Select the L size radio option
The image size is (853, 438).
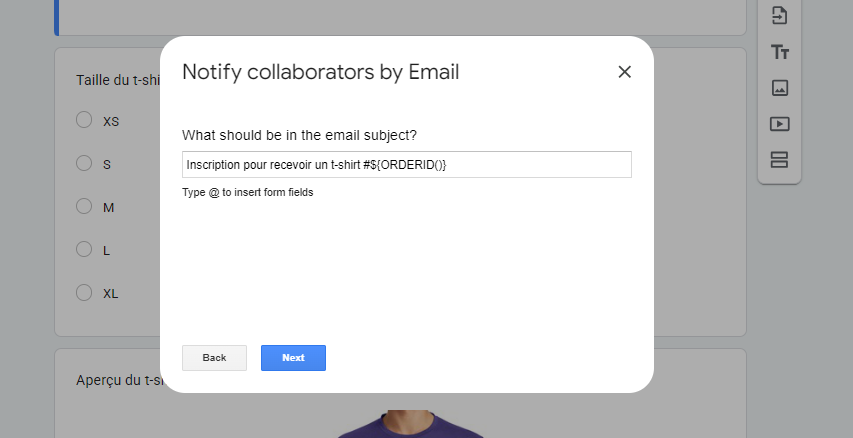84,250
